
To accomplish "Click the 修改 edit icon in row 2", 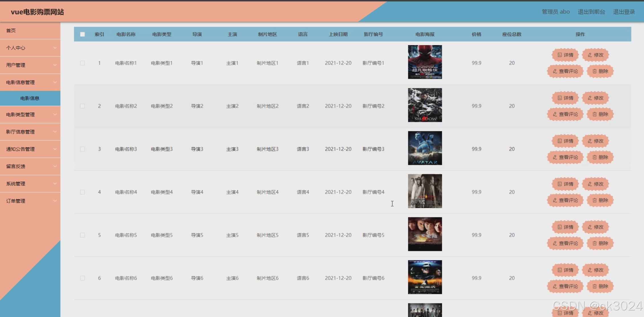I will pos(590,98).
